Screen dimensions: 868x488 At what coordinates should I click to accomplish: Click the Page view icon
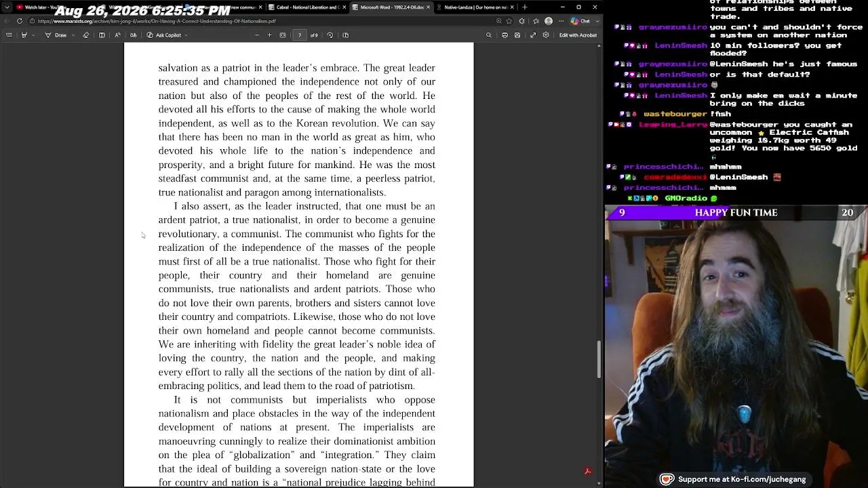(345, 35)
